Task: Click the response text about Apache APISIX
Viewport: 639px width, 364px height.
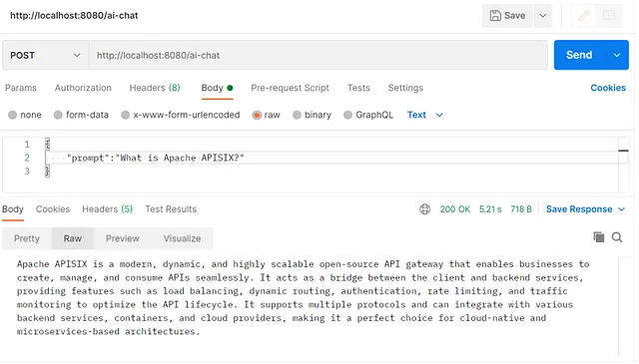Action: point(304,297)
